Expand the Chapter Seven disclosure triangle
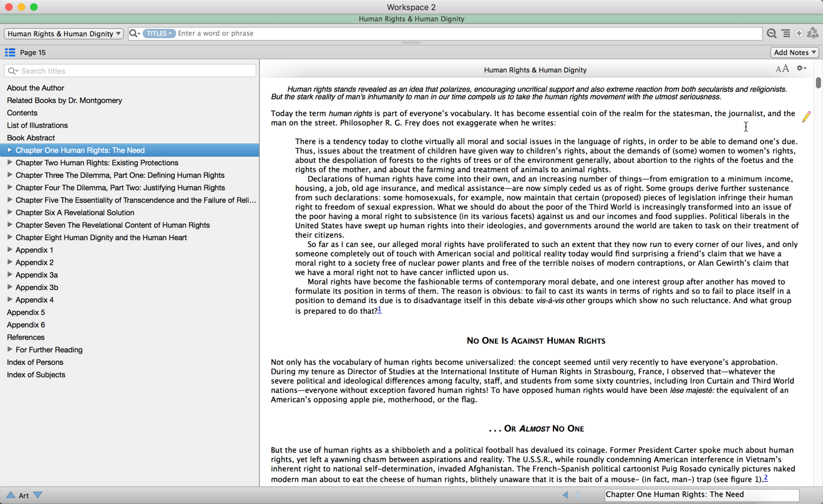Image resolution: width=823 pixels, height=504 pixels. (9, 225)
